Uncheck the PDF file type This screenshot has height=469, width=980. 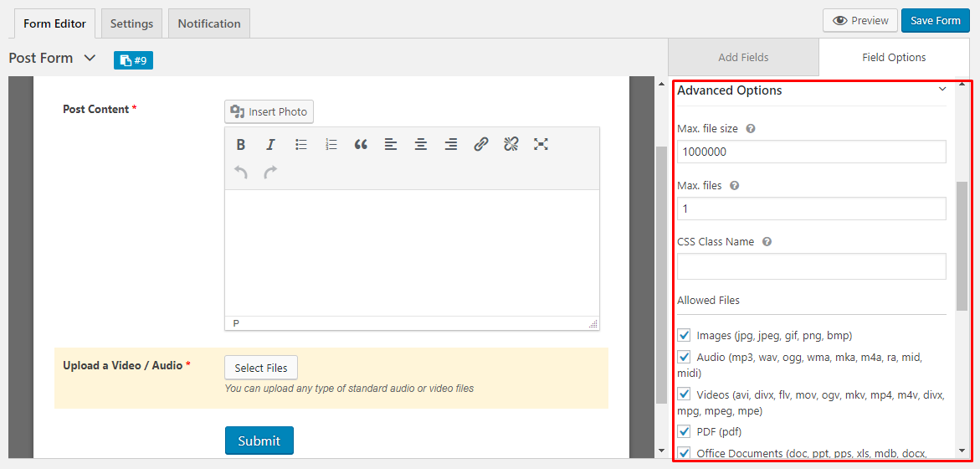click(684, 431)
